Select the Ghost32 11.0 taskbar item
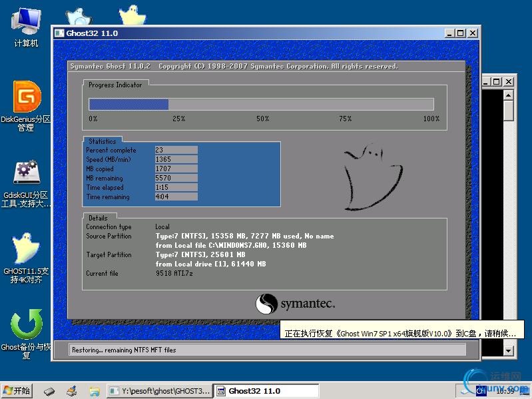The image size is (532, 399). tap(266, 391)
